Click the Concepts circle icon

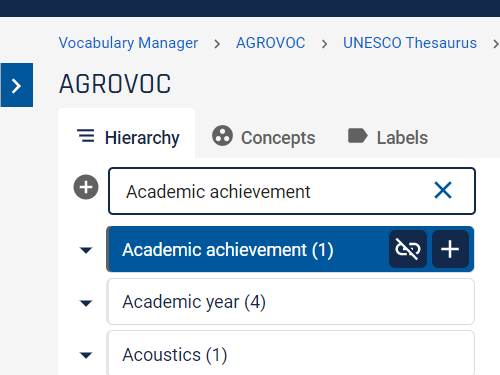tap(222, 136)
